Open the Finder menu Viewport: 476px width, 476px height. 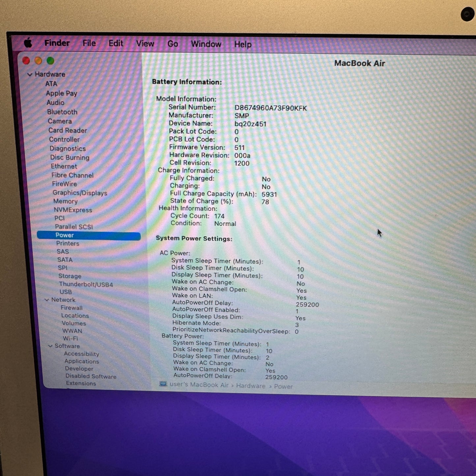coord(57,43)
